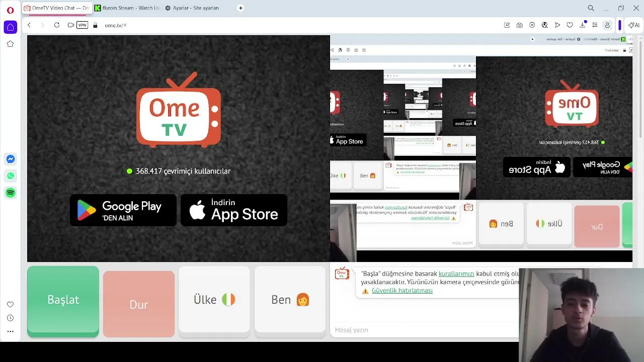The height and width of the screenshot is (362, 644).
Task: Click the small OmeTV chat avatar icon
Action: 342,274
